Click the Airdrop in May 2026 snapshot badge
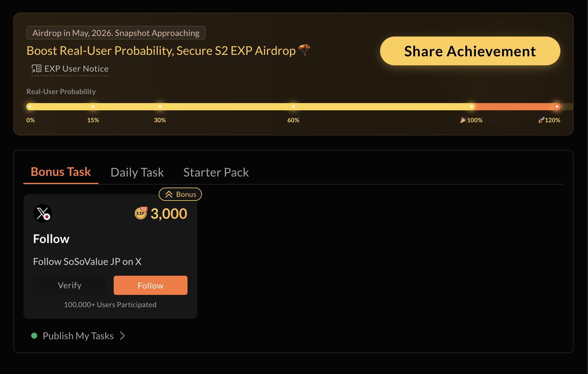This screenshot has width=588, height=374. (x=116, y=33)
